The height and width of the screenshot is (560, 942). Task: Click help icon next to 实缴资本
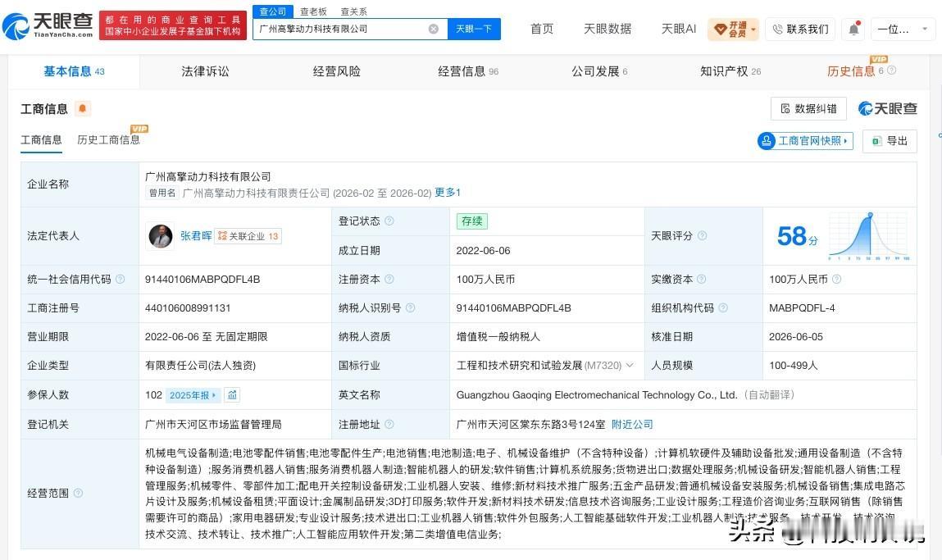[701, 280]
